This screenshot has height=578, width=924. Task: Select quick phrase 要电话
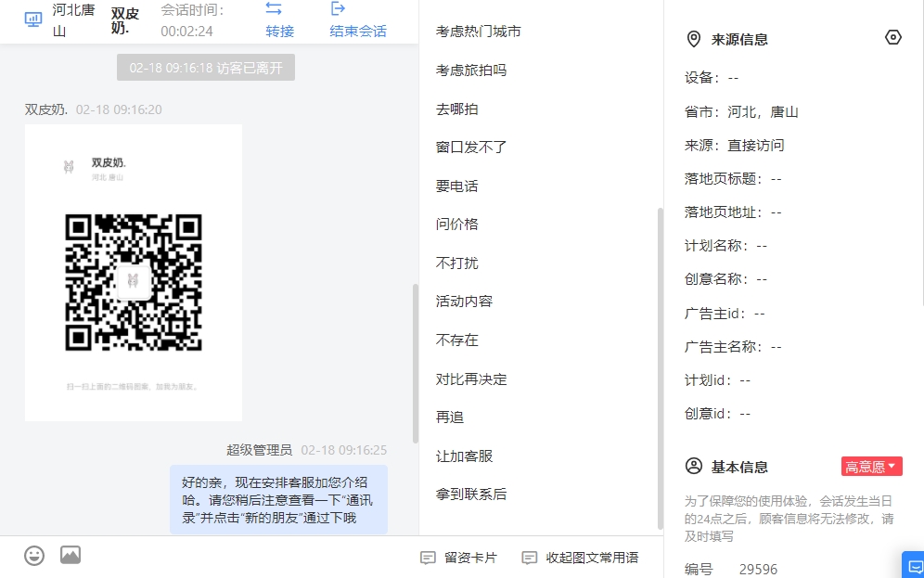456,186
